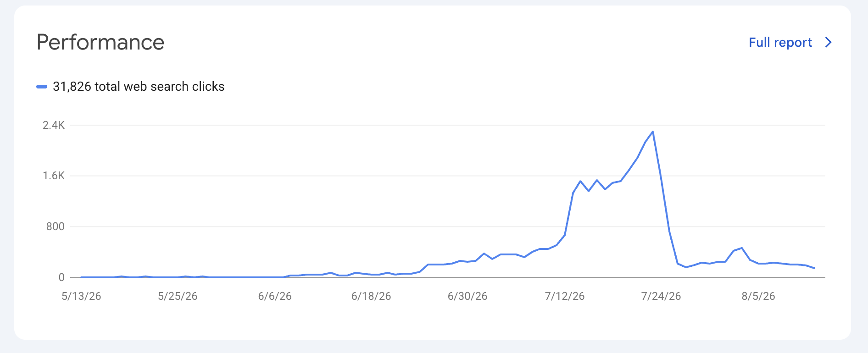Click the 2.4K axis label

click(54, 125)
